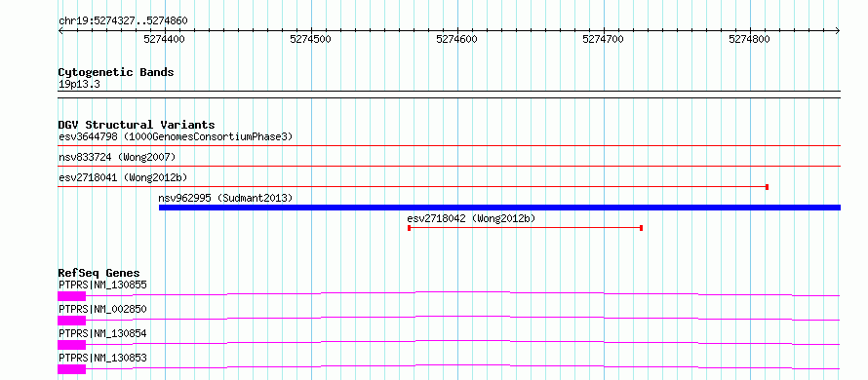
Task: Select the PTPRS|NM_130854 transcript label
Action: (x=102, y=333)
